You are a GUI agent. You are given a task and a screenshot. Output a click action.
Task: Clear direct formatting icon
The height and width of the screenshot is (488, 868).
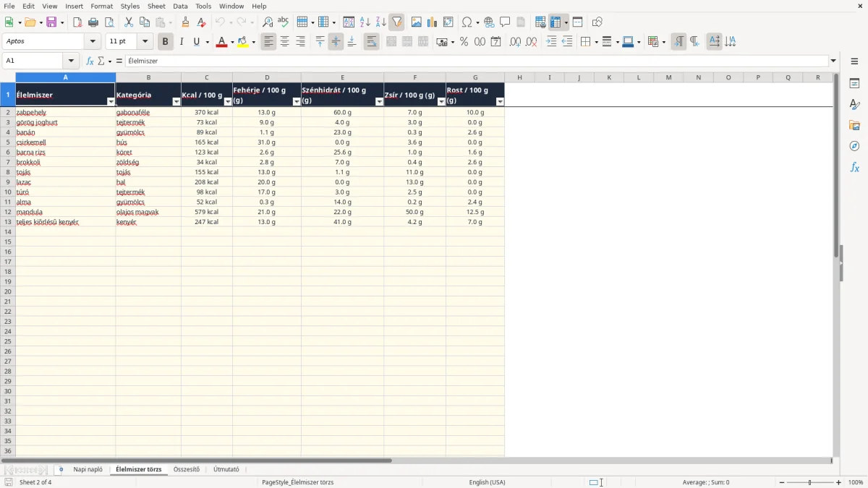tap(202, 22)
